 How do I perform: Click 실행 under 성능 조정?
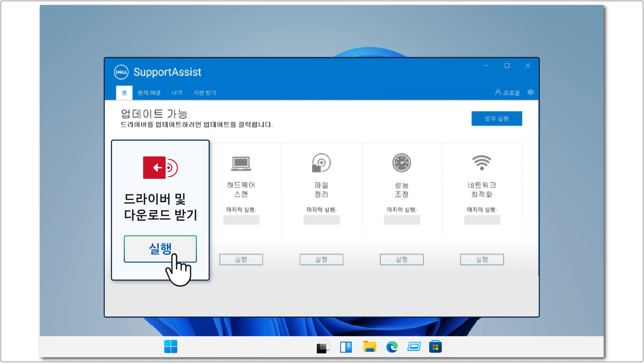[402, 259]
